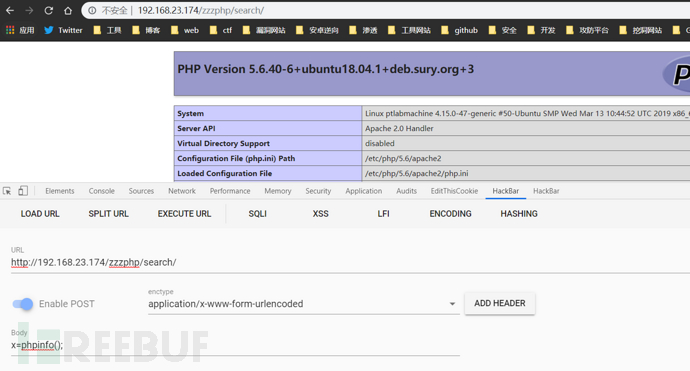Viewport: 690px width, 371px height.
Task: Select the System row label
Action: coord(191,114)
